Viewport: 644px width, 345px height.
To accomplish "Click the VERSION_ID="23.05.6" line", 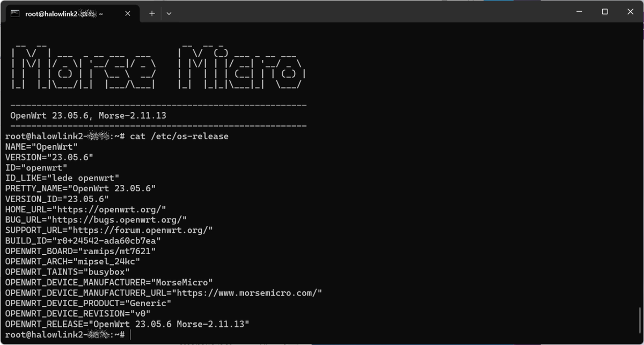I will click(57, 198).
